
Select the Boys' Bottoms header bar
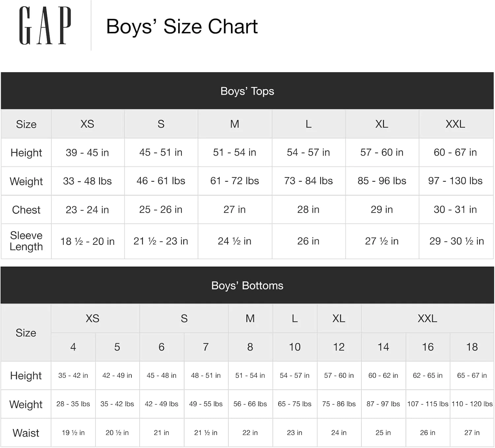point(247,285)
